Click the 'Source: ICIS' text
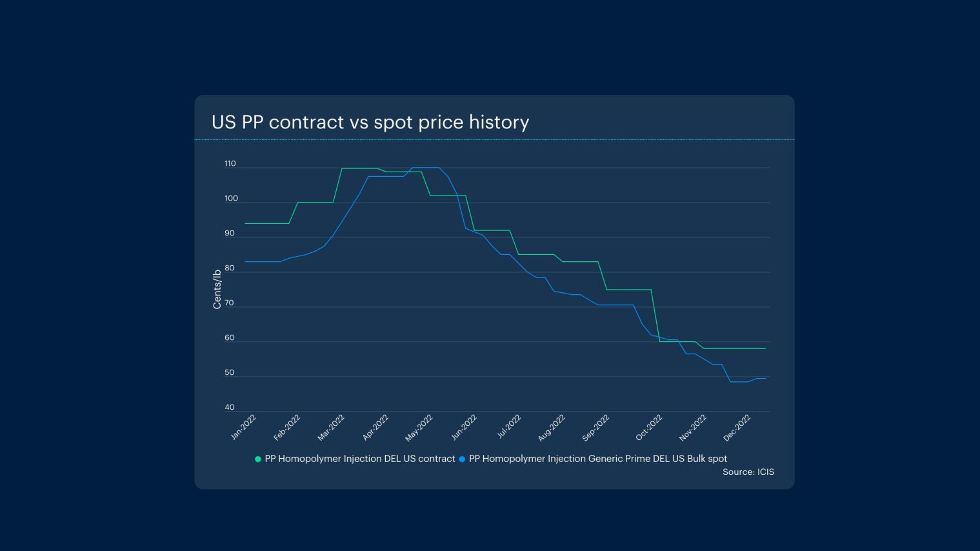The width and height of the screenshot is (980, 551). pyautogui.click(x=748, y=472)
